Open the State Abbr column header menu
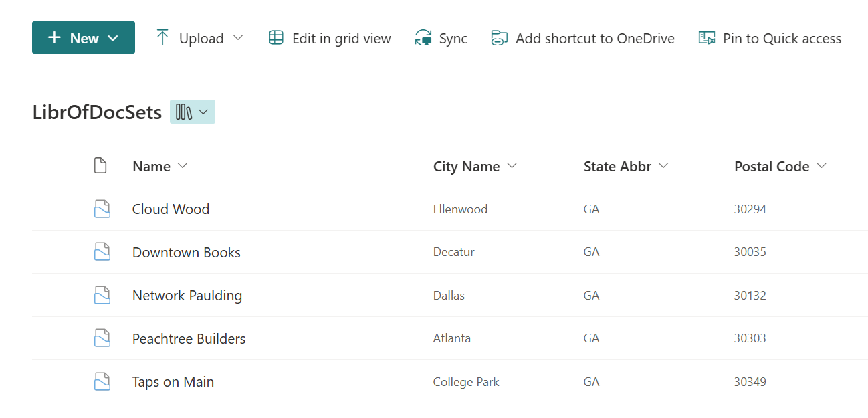Screen dimensions: 868x418 pos(663,166)
